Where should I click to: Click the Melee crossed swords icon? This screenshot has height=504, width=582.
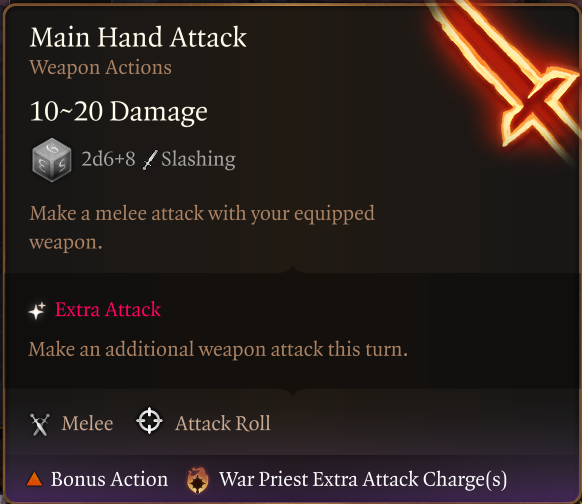40,424
